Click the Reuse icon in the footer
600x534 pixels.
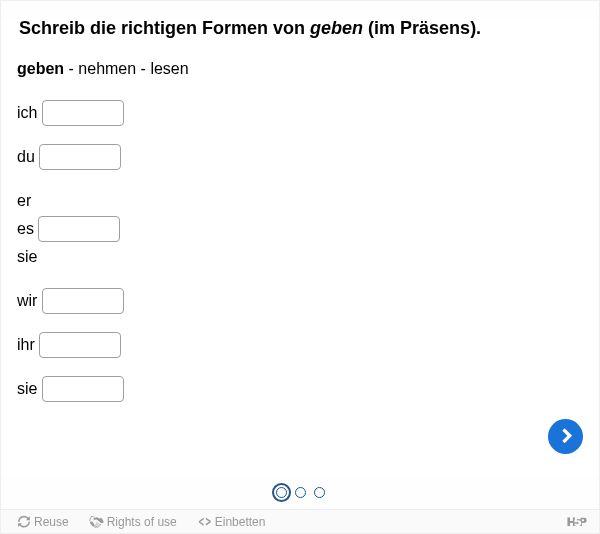click(x=24, y=522)
